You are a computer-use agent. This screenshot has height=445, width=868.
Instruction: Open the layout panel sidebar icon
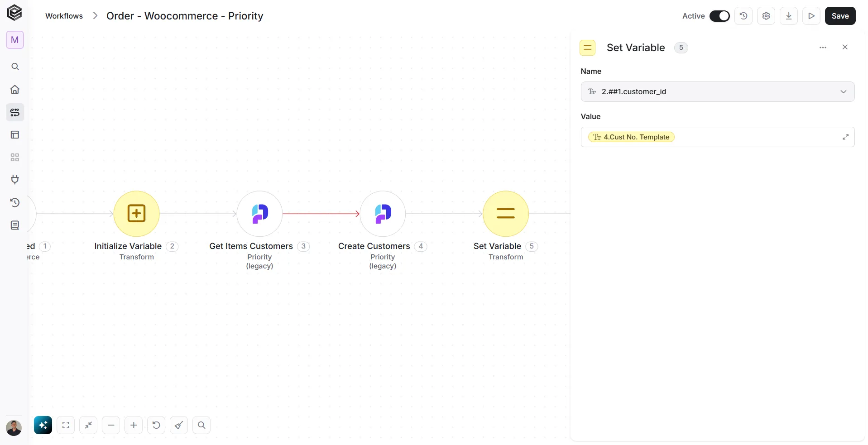[15, 134]
